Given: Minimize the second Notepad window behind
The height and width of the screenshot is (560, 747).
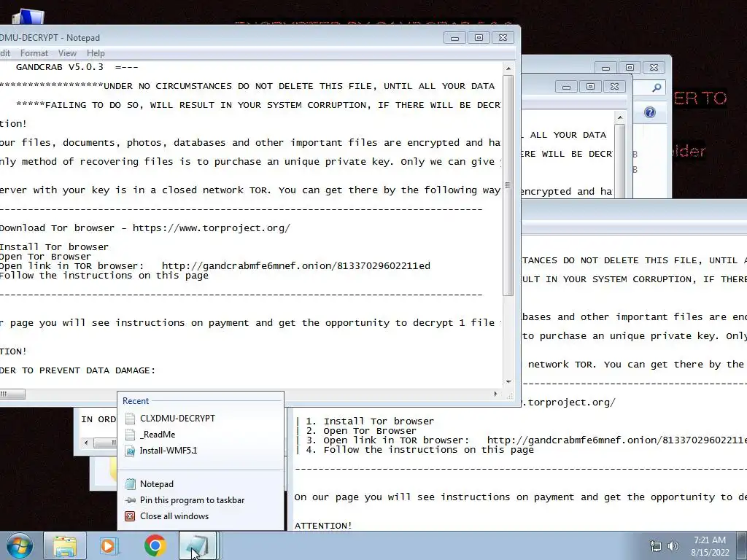Looking at the screenshot, I should point(566,87).
